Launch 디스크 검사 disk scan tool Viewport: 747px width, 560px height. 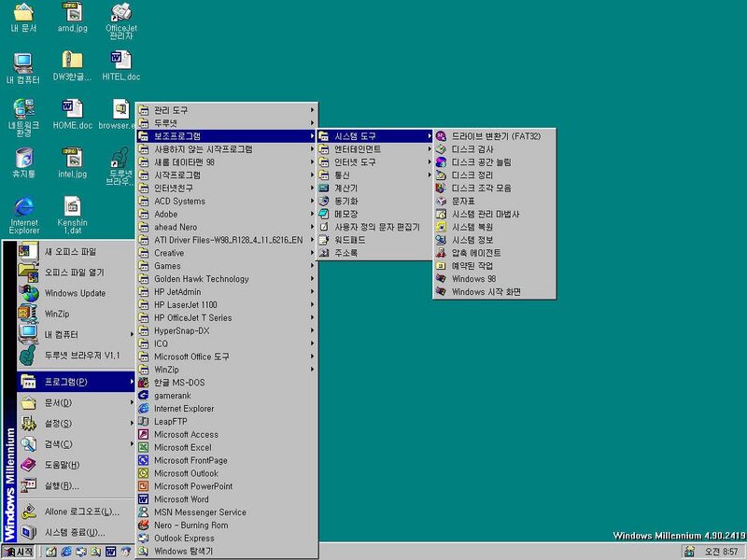472,149
